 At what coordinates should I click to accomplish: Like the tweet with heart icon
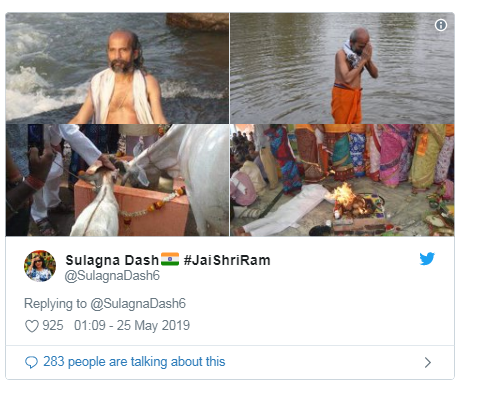click(32, 326)
